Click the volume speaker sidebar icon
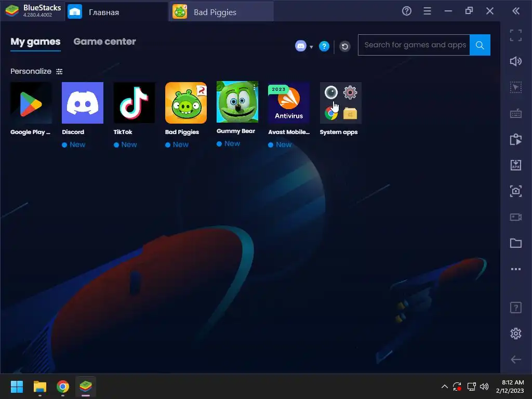The width and height of the screenshot is (532, 399). 516,61
